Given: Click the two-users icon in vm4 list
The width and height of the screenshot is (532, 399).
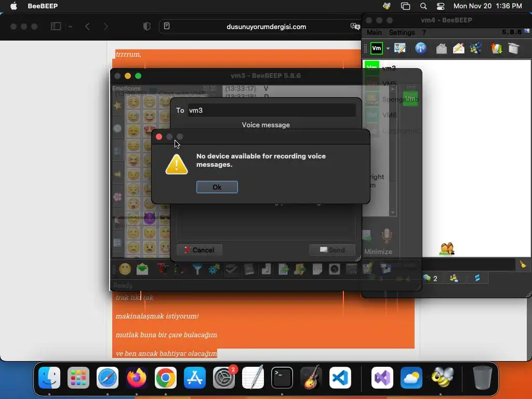Looking at the screenshot, I should [x=446, y=249].
